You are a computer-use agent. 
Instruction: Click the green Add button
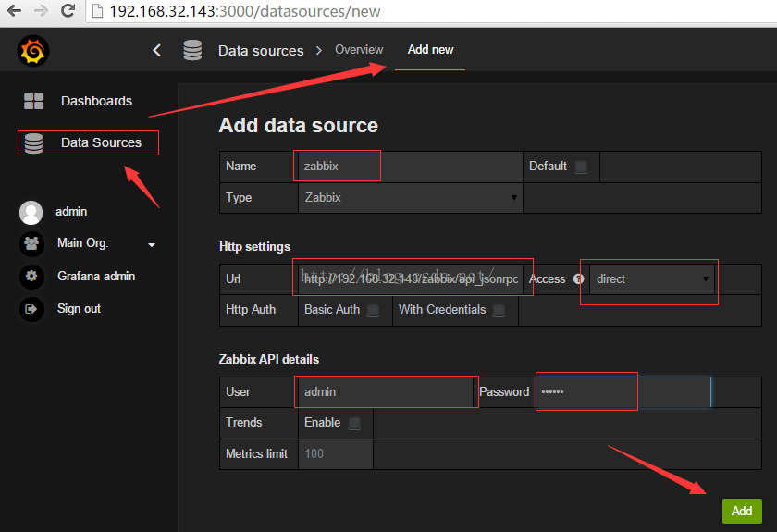pyautogui.click(x=742, y=511)
